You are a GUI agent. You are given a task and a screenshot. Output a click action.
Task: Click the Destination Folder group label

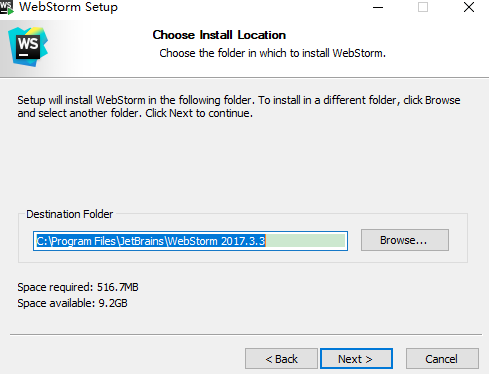point(70,214)
